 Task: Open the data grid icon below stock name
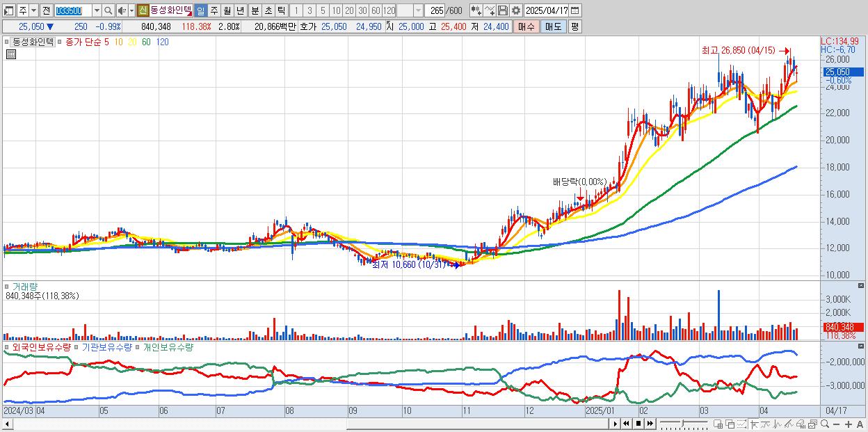pyautogui.click(x=10, y=54)
